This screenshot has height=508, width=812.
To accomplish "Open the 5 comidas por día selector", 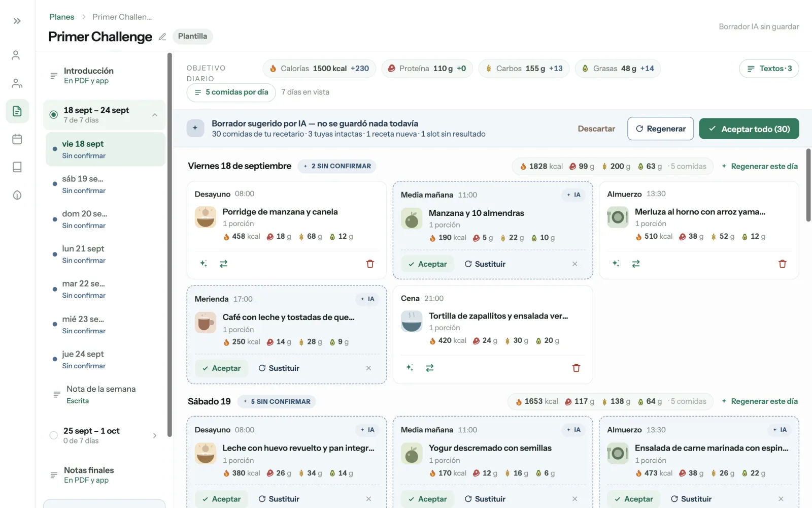I will [x=231, y=92].
